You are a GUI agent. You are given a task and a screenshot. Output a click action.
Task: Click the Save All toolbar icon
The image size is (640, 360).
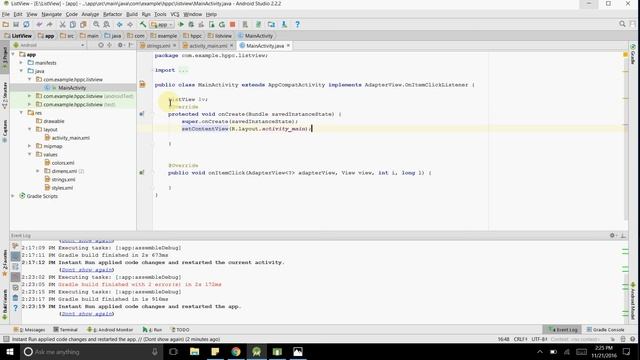point(16,24)
